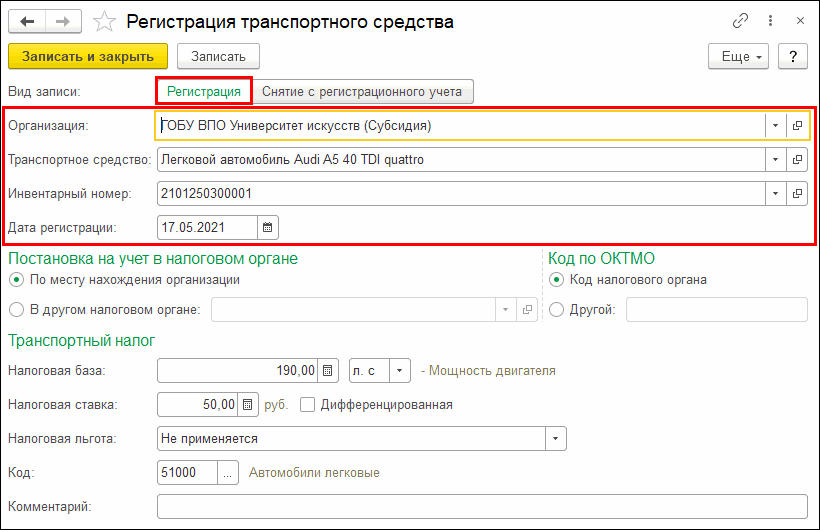
Task: Expand the Налоговая льгота dropdown
Action: pos(555,439)
